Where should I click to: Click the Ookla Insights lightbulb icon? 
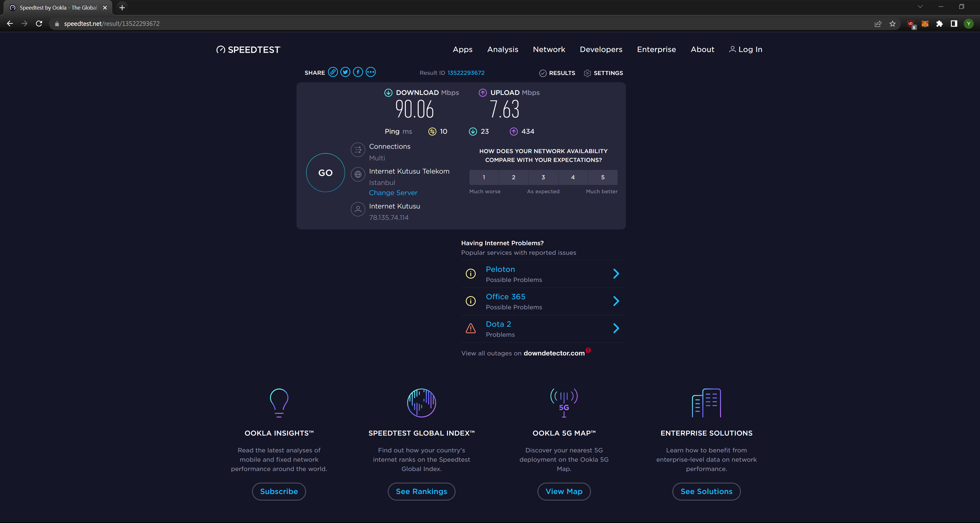coord(279,403)
